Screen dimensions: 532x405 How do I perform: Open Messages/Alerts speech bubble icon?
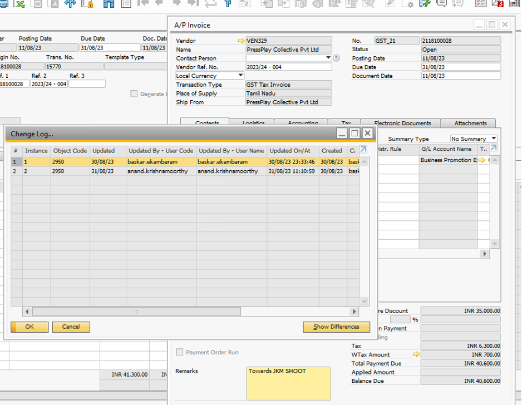441,4
